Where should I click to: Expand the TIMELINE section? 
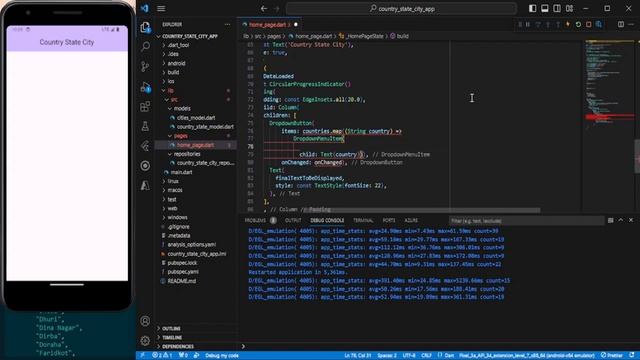click(172, 338)
